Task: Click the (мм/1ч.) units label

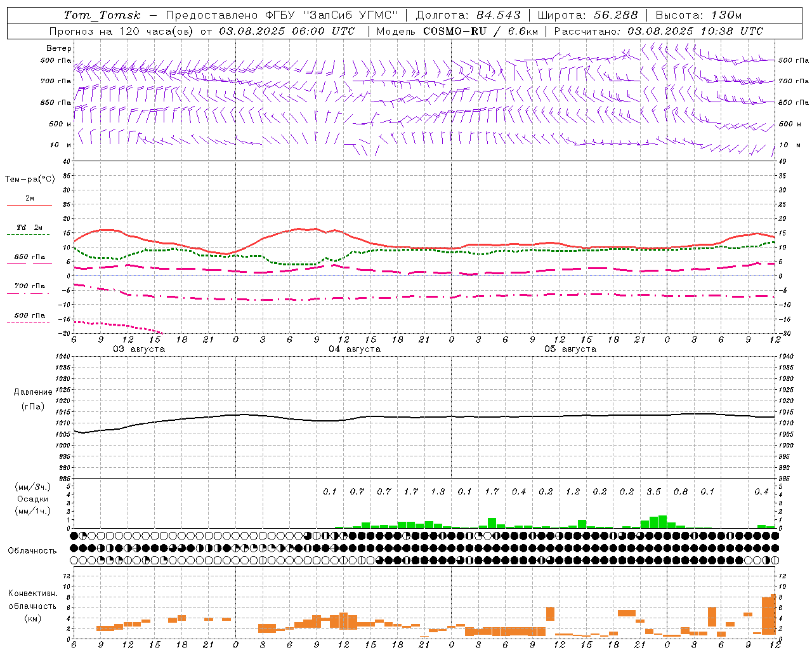Action: click(x=33, y=511)
